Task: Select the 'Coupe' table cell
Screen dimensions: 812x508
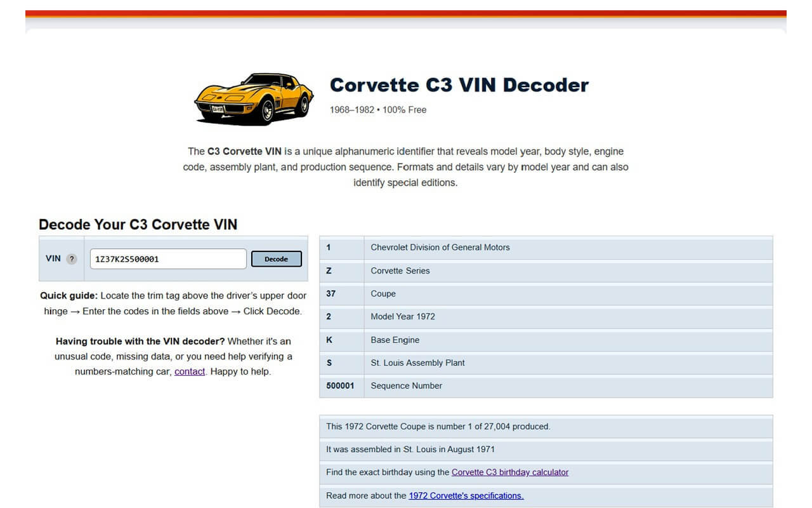Action: coord(568,294)
